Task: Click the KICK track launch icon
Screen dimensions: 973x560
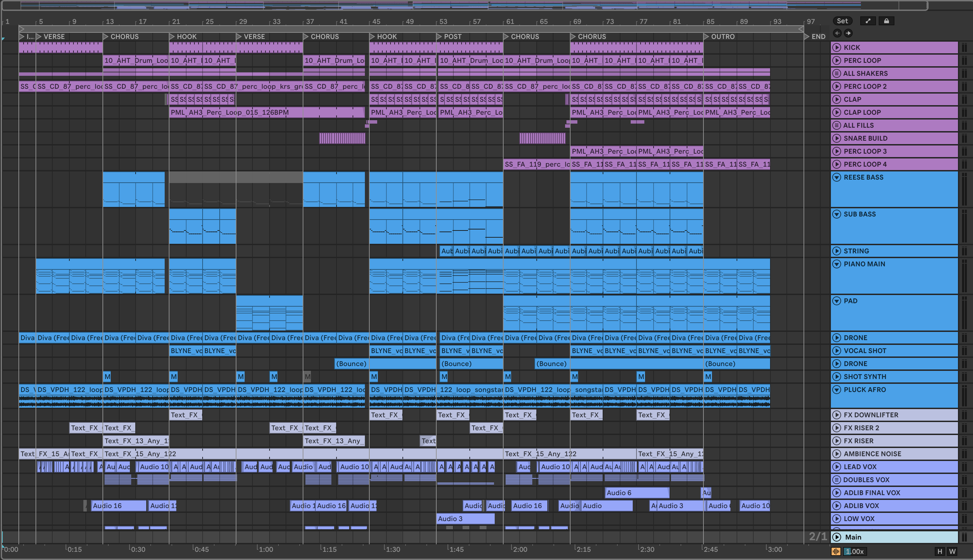Action: [836, 47]
